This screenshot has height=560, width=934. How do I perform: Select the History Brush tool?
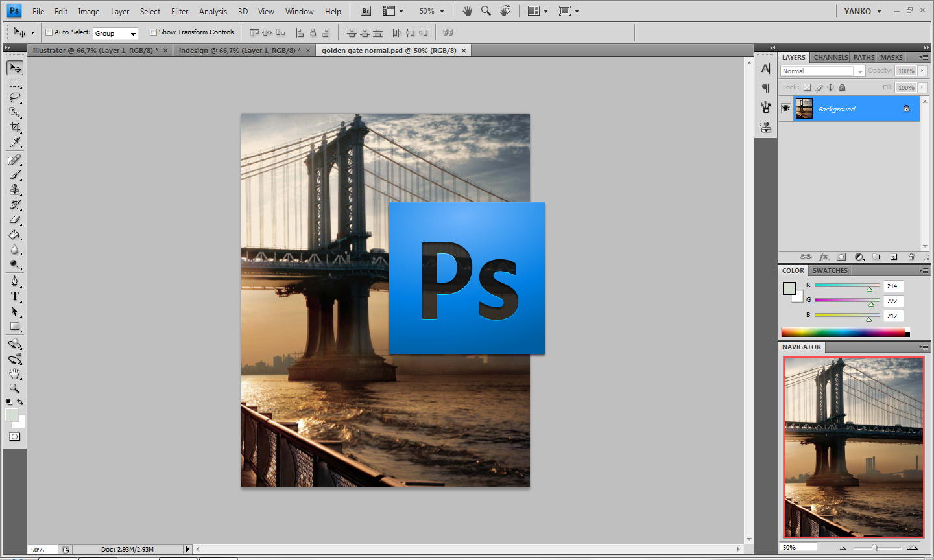pos(15,204)
